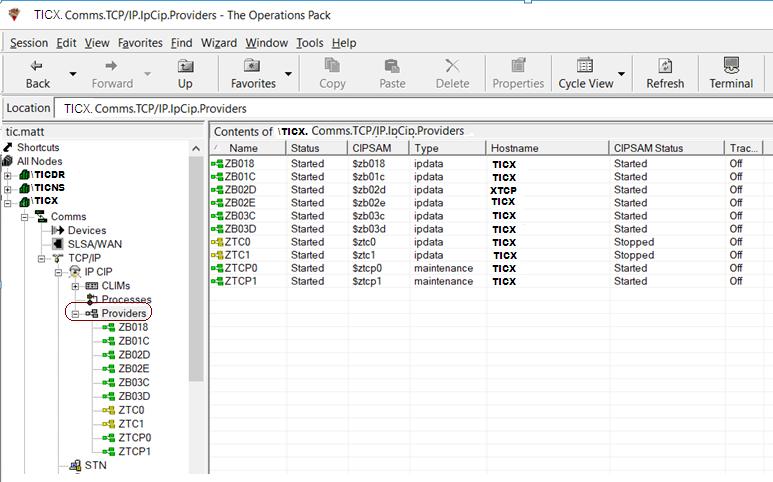The image size is (773, 482).
Task: Launch the Terminal from the toolbar
Action: click(731, 66)
